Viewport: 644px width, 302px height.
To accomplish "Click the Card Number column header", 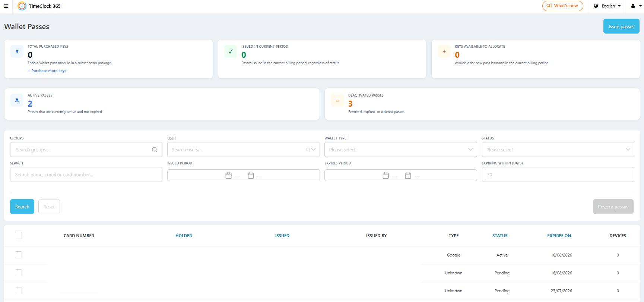I will point(79,236).
